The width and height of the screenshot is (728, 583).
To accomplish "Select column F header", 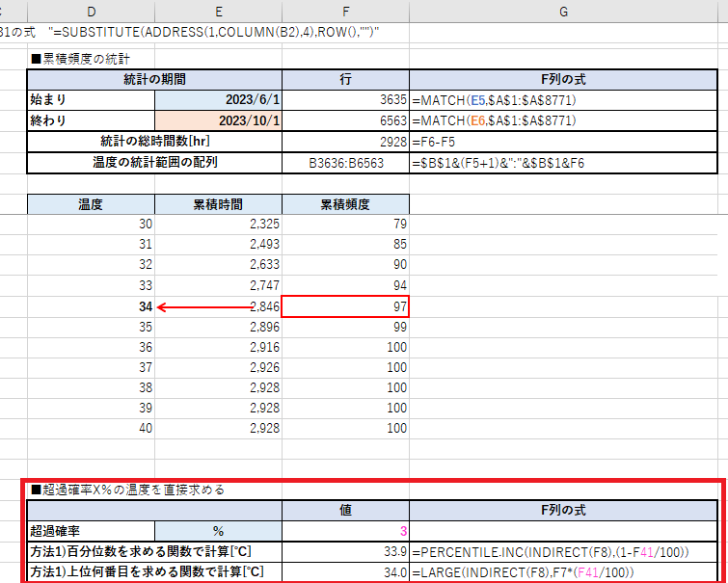I will tap(345, 11).
